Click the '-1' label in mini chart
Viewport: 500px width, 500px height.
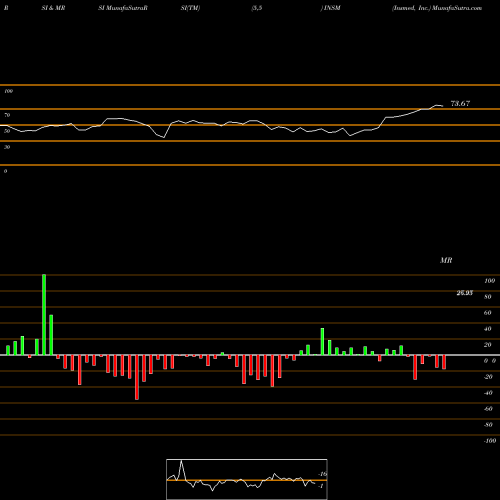click(321, 486)
